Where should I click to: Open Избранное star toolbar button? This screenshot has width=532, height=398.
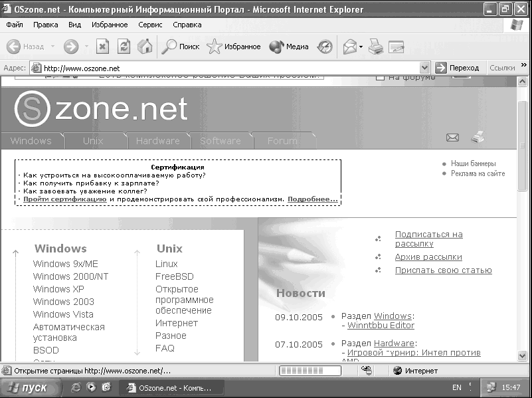(234, 47)
